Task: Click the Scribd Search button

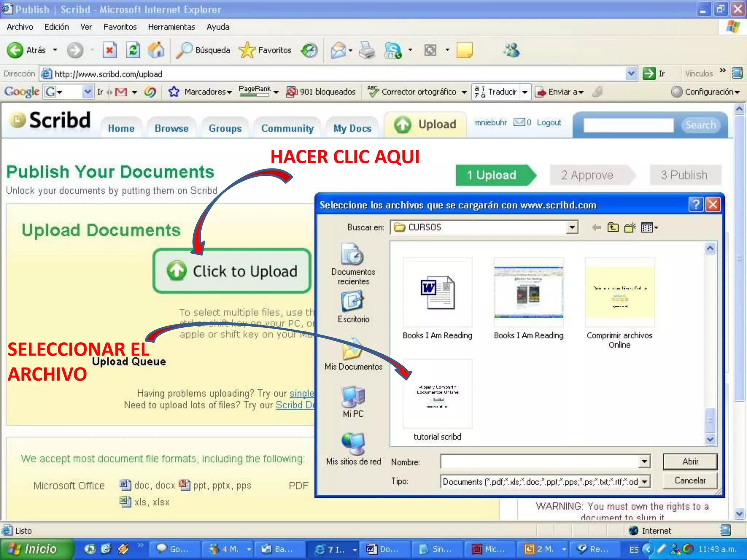Action: tap(700, 125)
